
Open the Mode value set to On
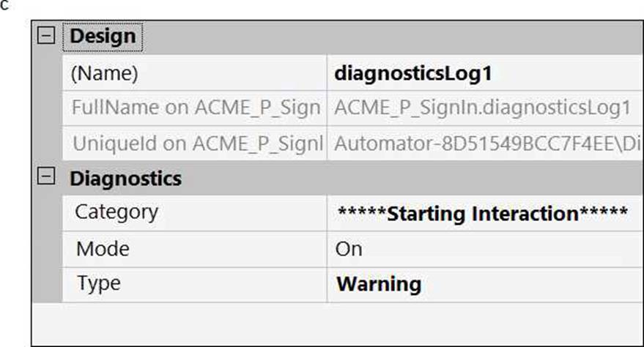pos(349,248)
